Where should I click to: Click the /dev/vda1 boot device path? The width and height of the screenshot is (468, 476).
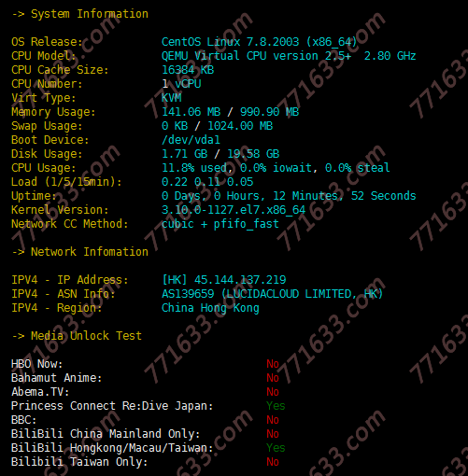191,140
